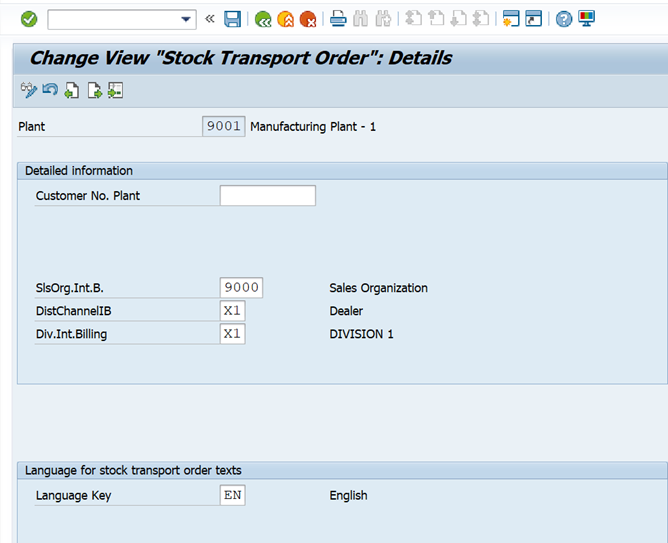Go to Next Entry icon
Image resolution: width=668 pixels, height=543 pixels.
click(x=94, y=90)
